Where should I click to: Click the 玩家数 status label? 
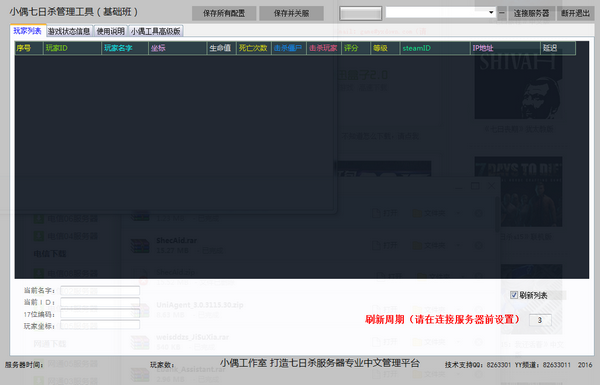(162, 365)
